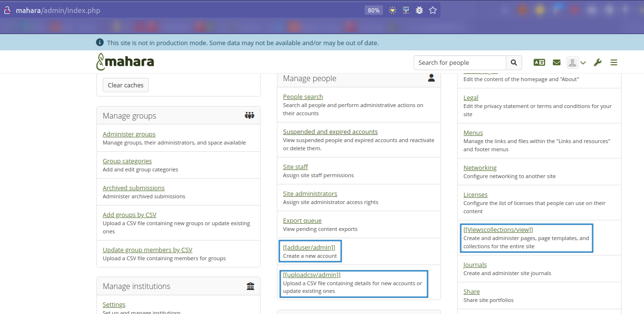Click the site security lock icon
This screenshot has height=314, width=644.
coord(7,10)
